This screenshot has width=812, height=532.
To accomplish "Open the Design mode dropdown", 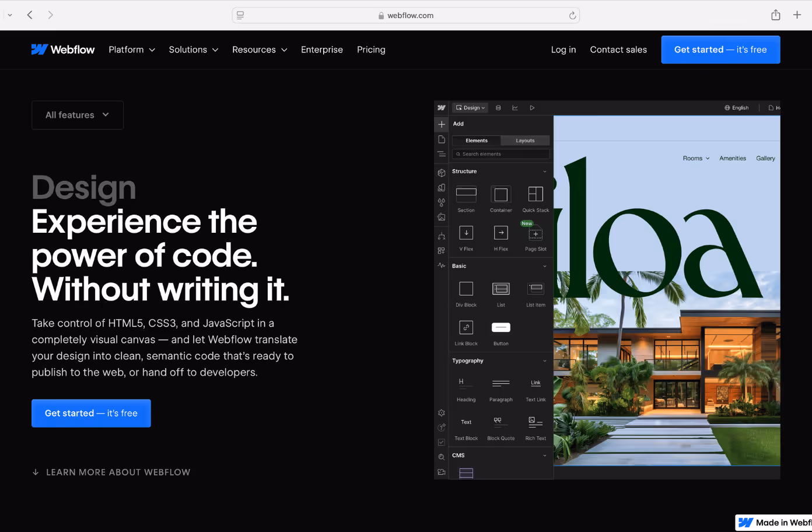I will [x=470, y=107].
